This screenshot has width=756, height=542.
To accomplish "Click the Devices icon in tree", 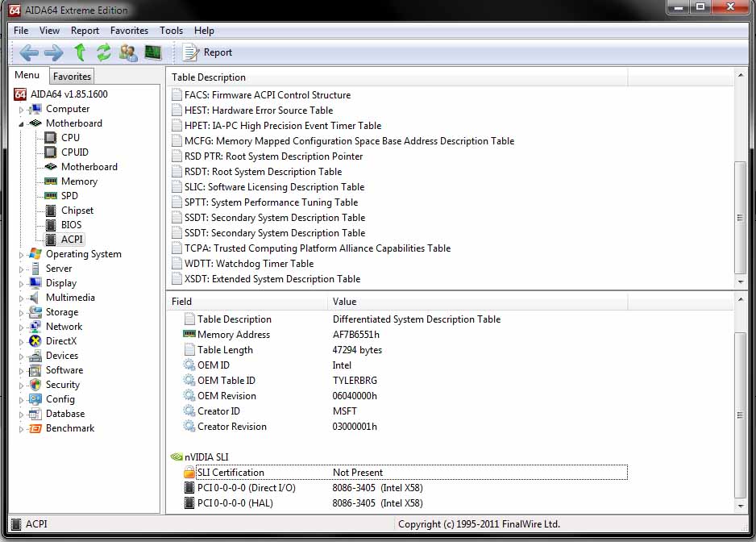I will (35, 356).
